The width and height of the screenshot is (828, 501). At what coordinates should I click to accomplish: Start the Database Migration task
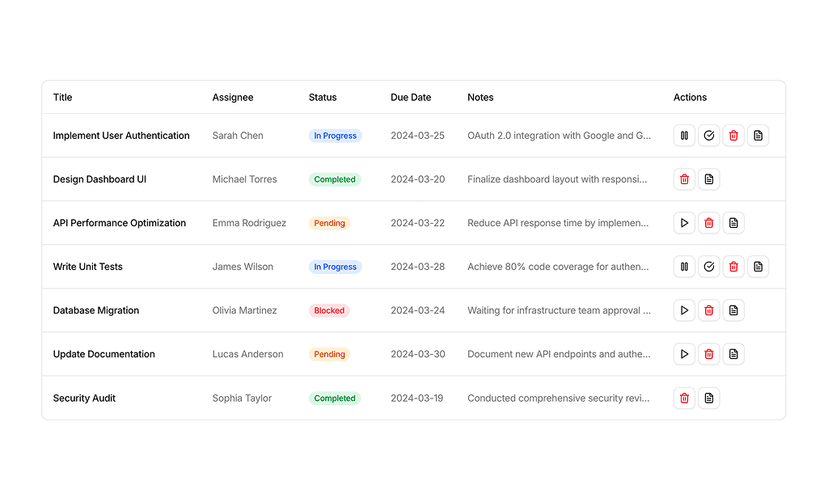684,311
